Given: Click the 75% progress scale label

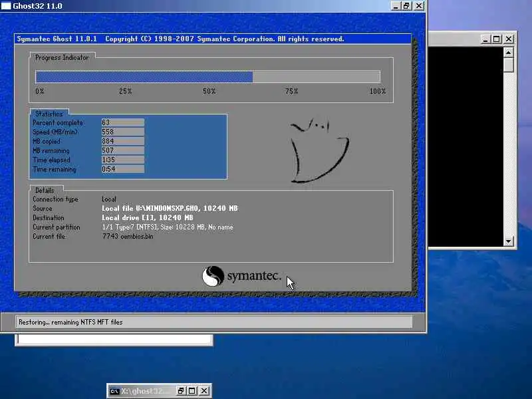Looking at the screenshot, I should [291, 91].
